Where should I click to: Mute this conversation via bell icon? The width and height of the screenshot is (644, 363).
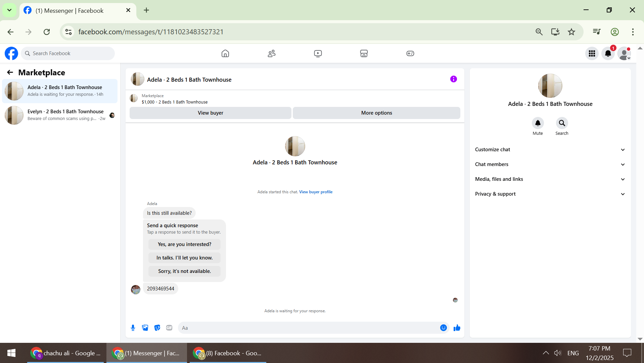coord(538,123)
